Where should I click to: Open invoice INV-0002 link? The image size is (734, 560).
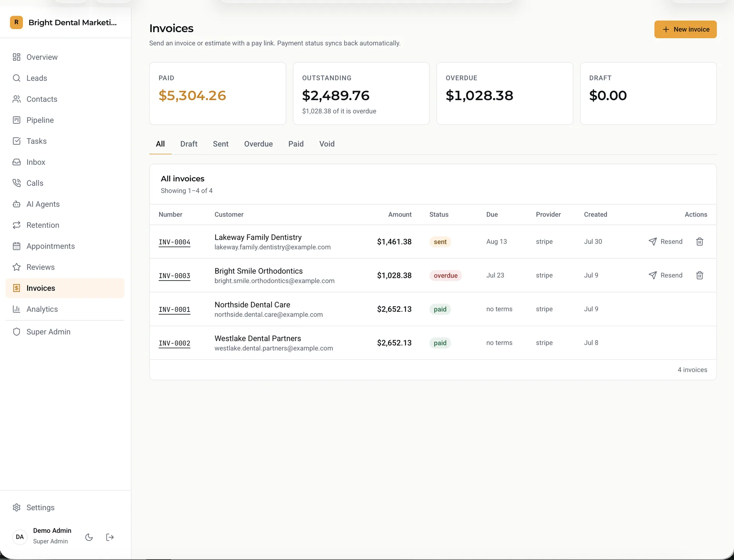tap(174, 343)
